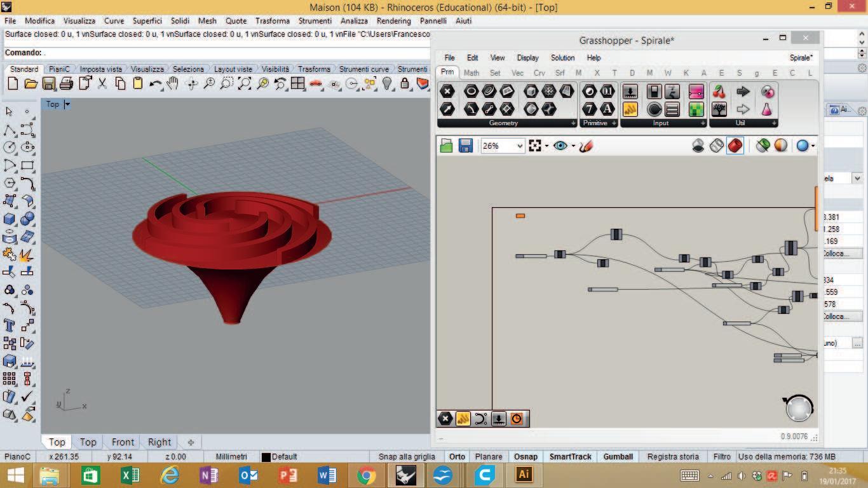This screenshot has height=488, width=868.
Task: Open the Solution menu in Grasshopper
Action: coord(562,58)
